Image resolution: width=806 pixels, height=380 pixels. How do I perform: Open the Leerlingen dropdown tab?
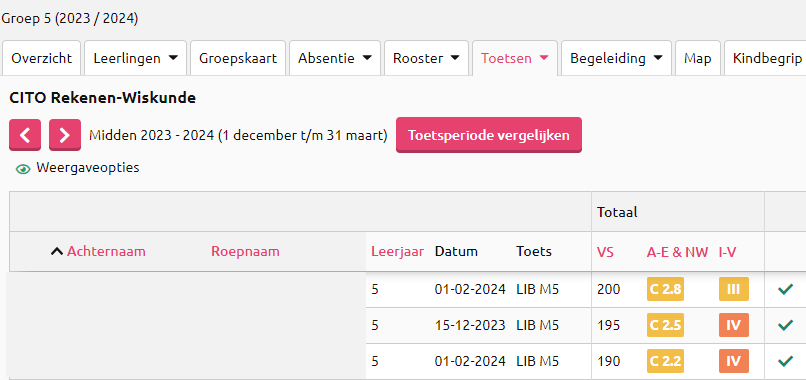pos(136,58)
